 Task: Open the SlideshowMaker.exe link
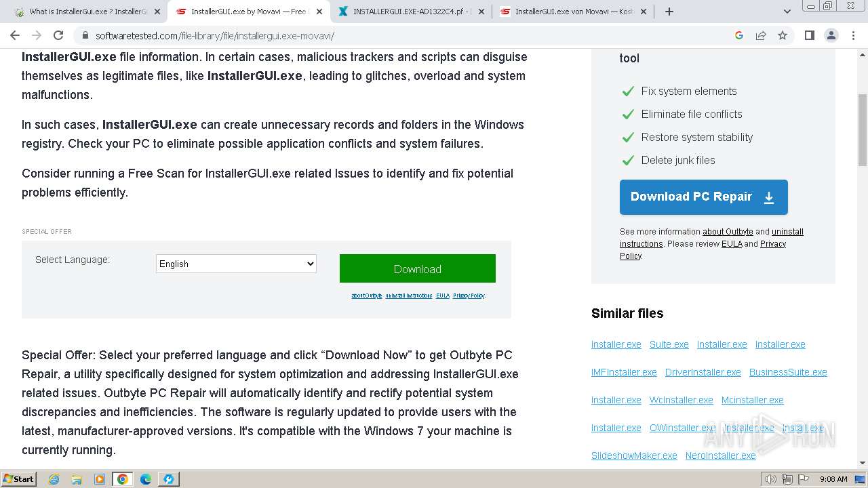[634, 455]
